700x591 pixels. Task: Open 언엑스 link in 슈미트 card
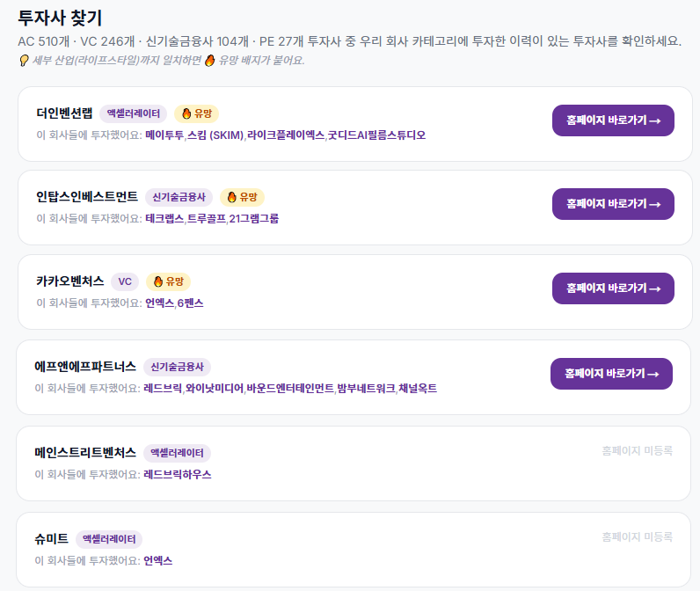(157, 560)
